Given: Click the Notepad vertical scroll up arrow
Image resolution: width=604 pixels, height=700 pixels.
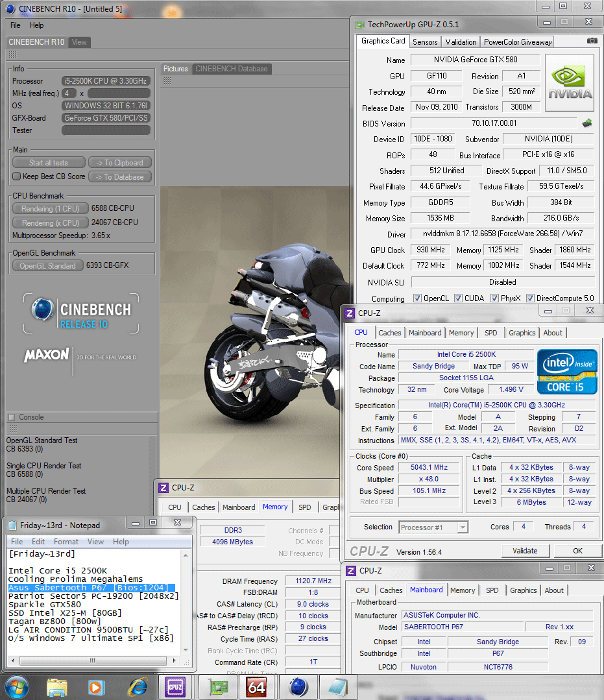Looking at the screenshot, I should pyautogui.click(x=186, y=555).
